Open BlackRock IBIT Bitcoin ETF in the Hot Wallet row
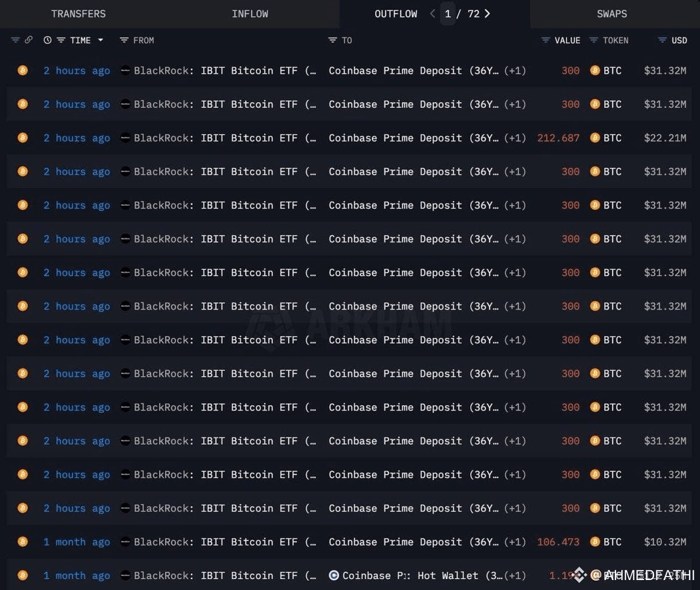Screen dimensions: 700x590 click(225, 576)
